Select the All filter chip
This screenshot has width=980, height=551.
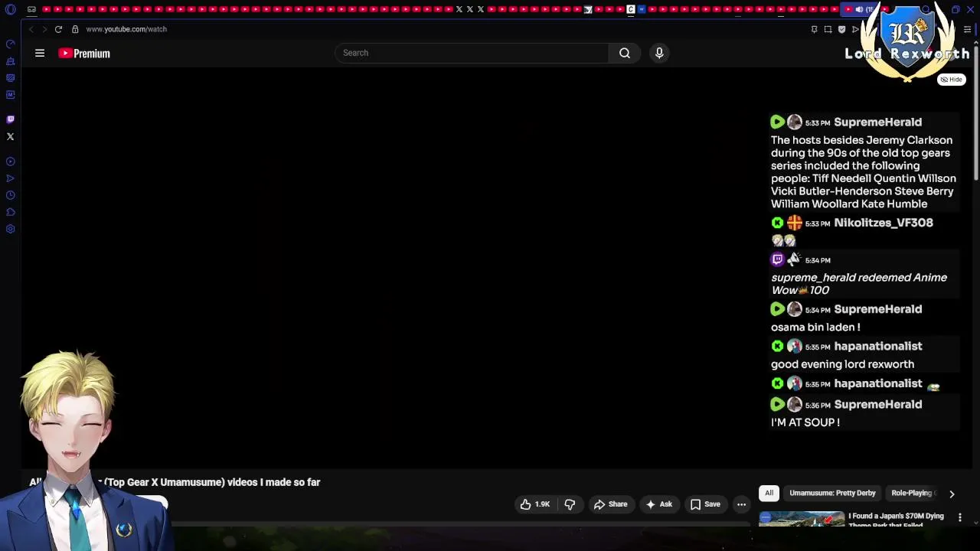pos(769,494)
